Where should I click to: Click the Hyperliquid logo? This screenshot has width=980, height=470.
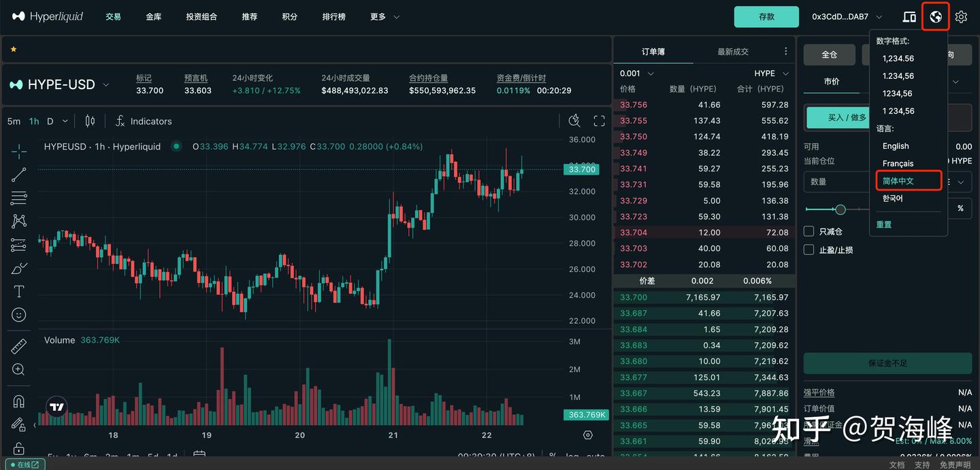tap(48, 16)
